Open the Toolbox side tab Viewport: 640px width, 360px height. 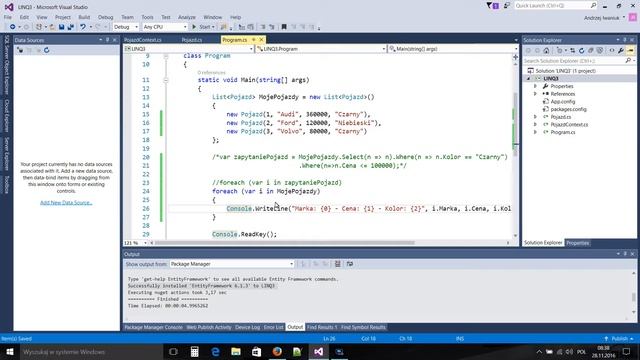pos(7,185)
